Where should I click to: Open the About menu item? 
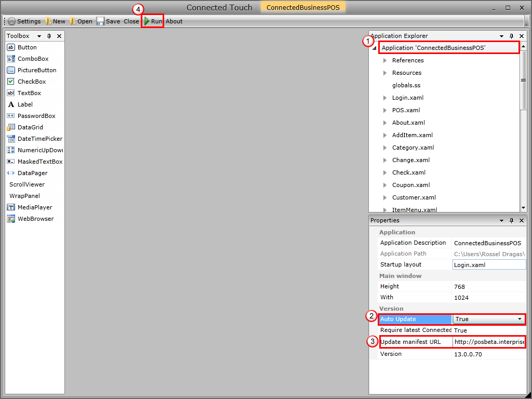(x=174, y=21)
